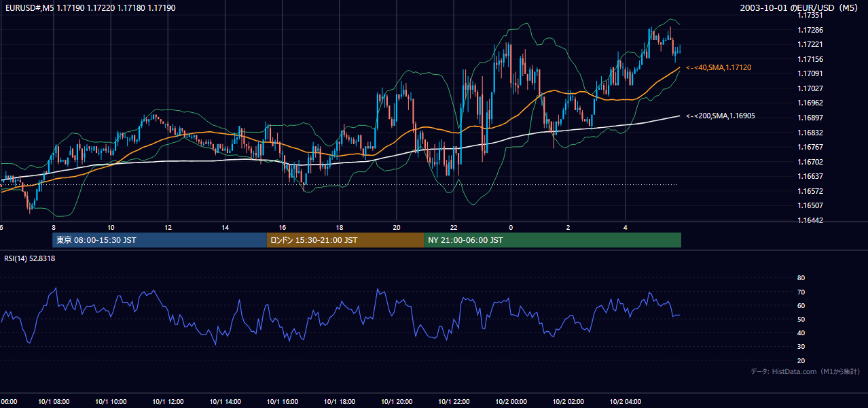The image size is (868, 408).
Task: Click the 40 SMA 1.17120 label
Action: (719, 68)
